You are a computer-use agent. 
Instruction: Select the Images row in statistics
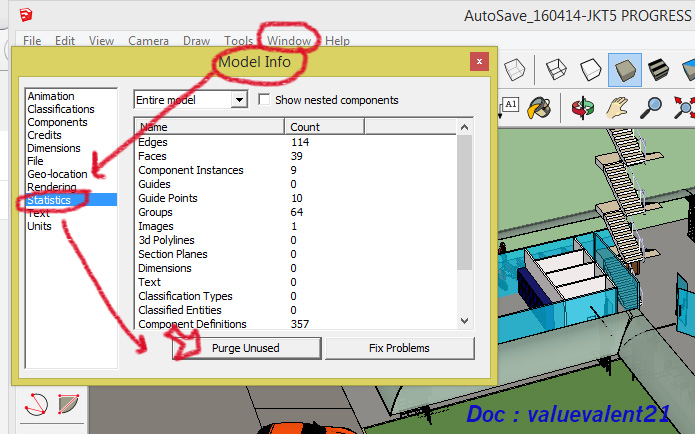tap(295, 226)
